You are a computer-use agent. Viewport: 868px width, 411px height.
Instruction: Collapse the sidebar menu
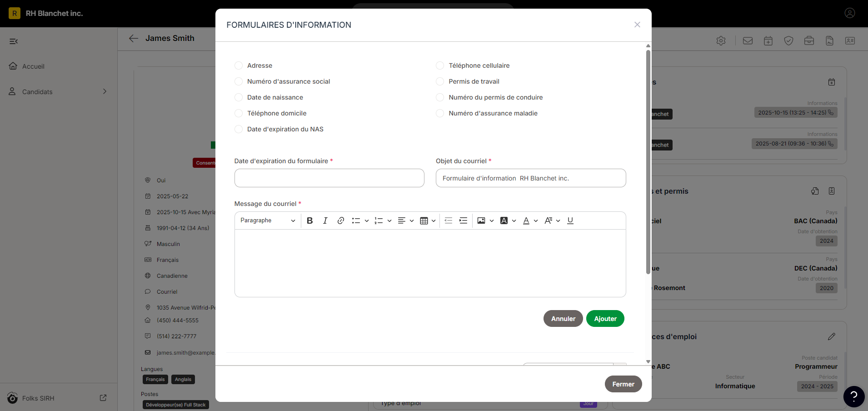pyautogui.click(x=14, y=41)
